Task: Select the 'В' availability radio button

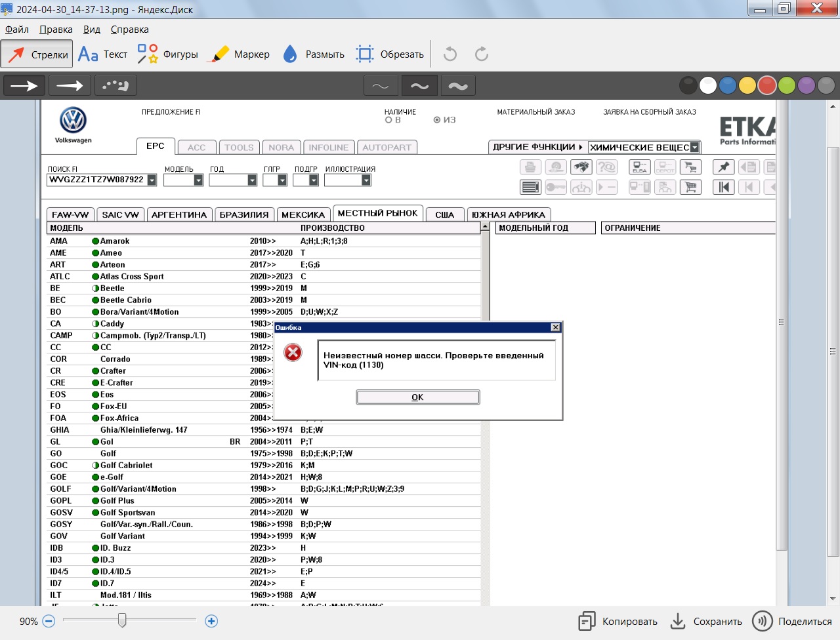Action: (388, 120)
